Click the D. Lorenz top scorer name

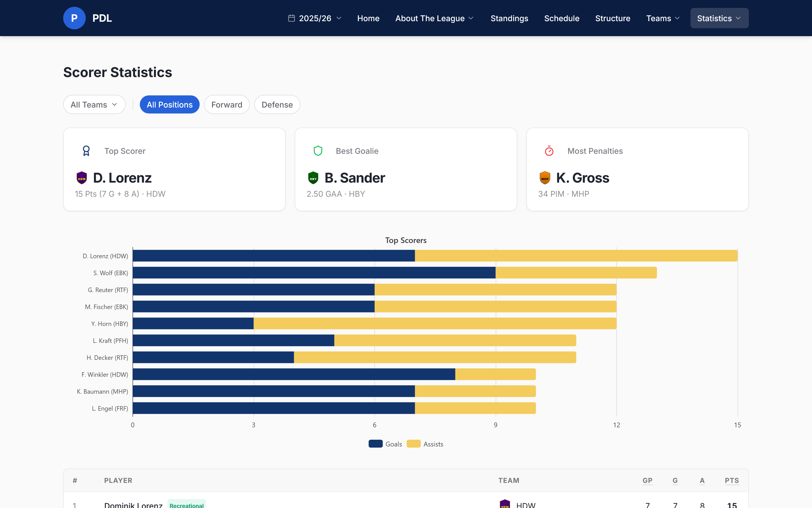(x=122, y=178)
